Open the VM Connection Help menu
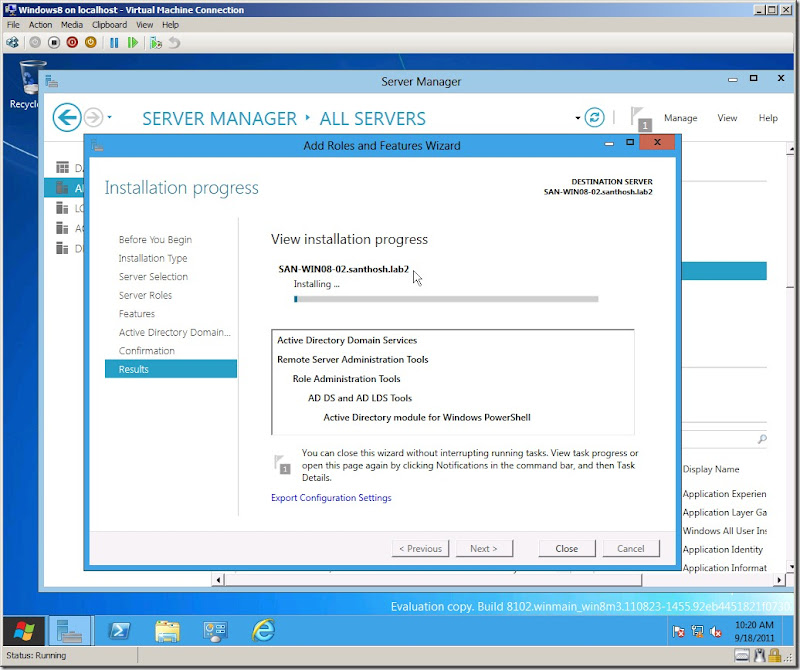The image size is (800, 670). point(170,24)
